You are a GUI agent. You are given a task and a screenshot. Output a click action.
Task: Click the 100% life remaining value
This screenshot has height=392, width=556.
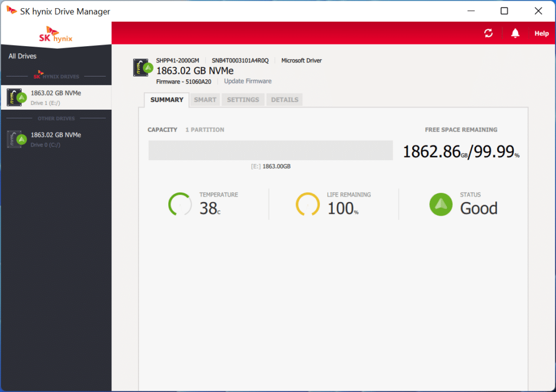coord(343,208)
